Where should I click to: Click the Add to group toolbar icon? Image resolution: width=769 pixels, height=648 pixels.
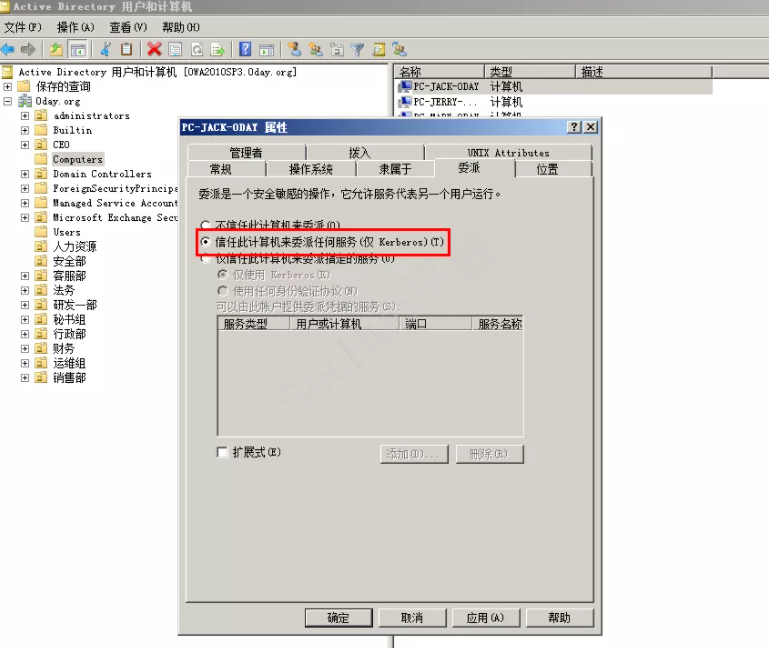pyautogui.click(x=400, y=49)
